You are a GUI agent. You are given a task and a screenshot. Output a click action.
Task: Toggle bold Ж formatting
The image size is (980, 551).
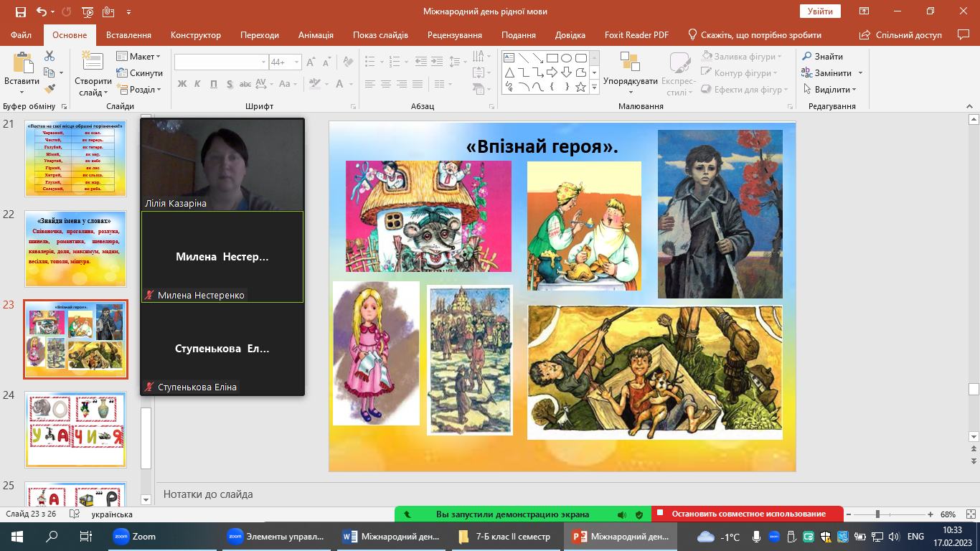182,84
